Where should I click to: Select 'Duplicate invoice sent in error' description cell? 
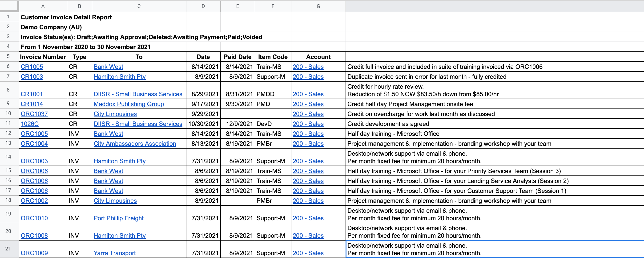(495, 77)
